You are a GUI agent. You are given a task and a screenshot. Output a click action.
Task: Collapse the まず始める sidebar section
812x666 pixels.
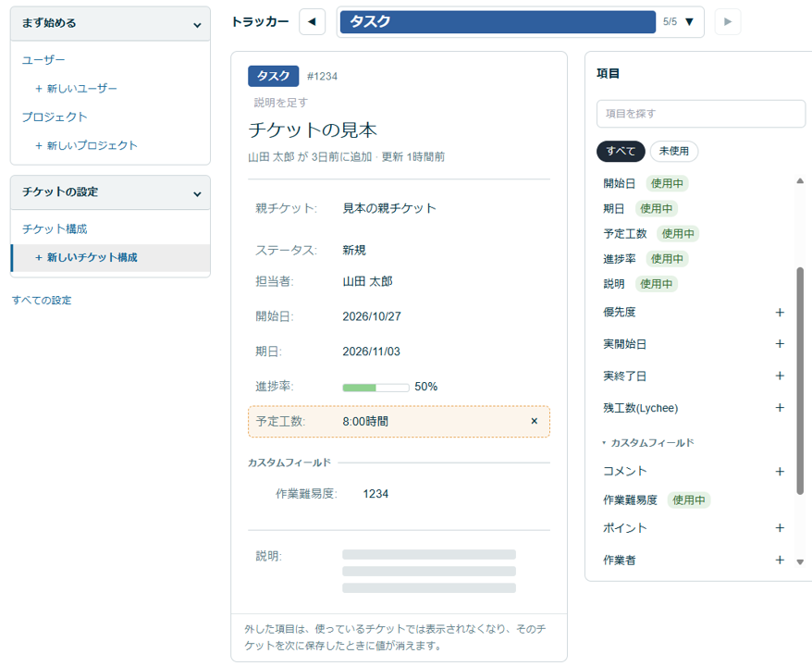[x=110, y=23]
